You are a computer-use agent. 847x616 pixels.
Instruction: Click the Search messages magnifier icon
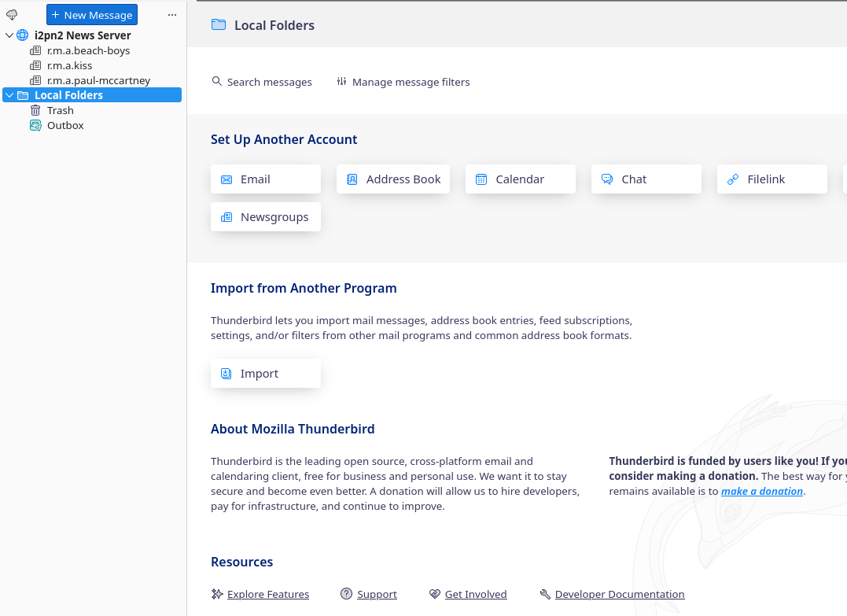pyautogui.click(x=216, y=81)
